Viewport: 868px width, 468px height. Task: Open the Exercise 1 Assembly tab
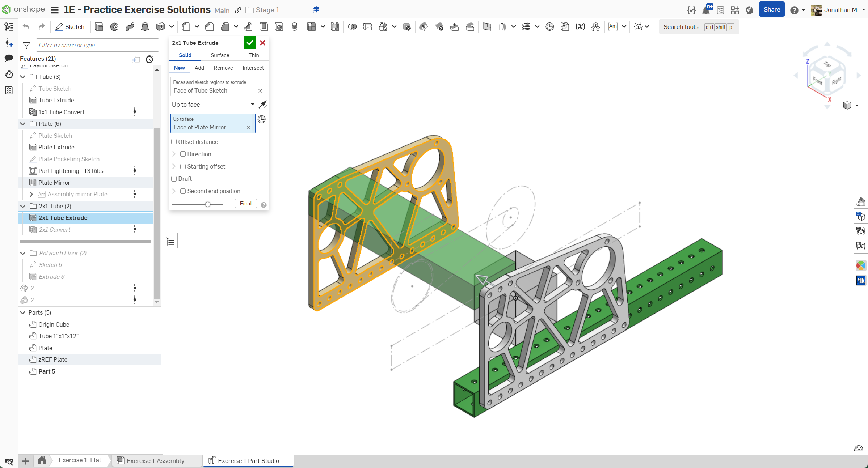155,460
